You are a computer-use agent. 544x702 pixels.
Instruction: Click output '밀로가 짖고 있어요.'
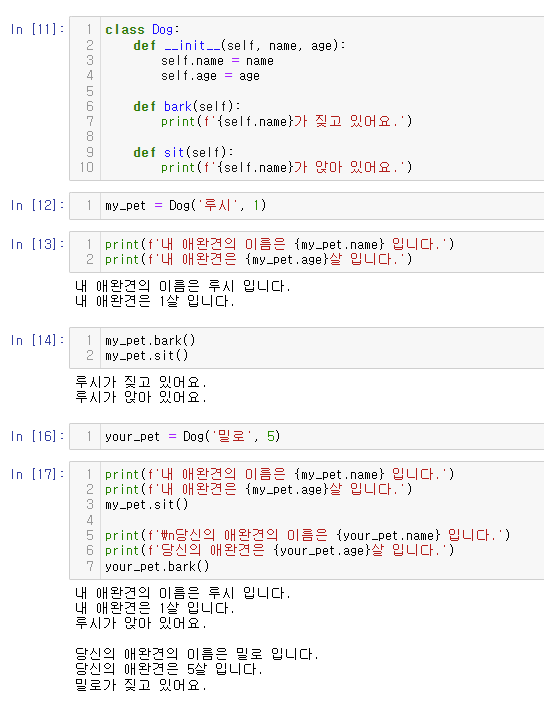(x=141, y=685)
